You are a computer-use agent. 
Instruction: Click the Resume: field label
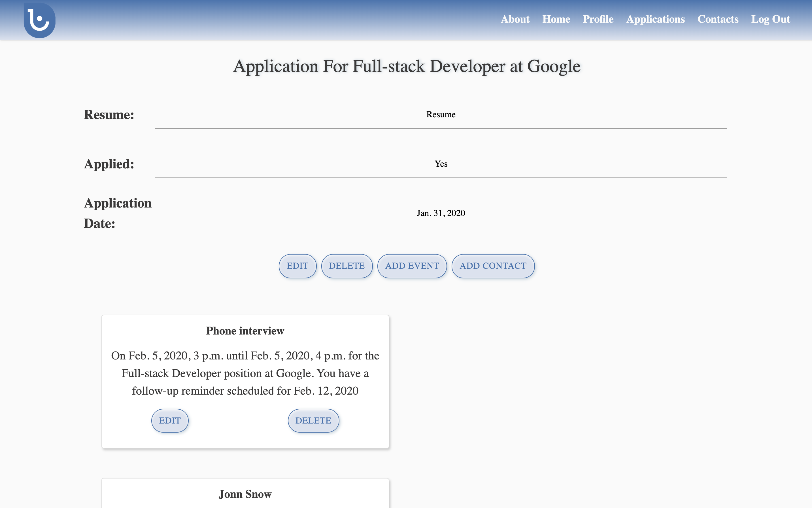pyautogui.click(x=109, y=115)
